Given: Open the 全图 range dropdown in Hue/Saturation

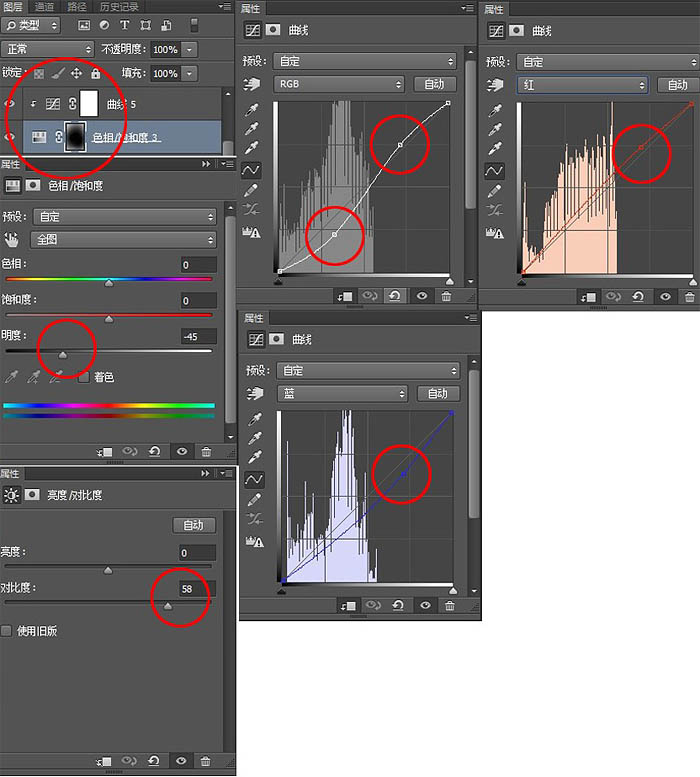Looking at the screenshot, I should click(124, 240).
